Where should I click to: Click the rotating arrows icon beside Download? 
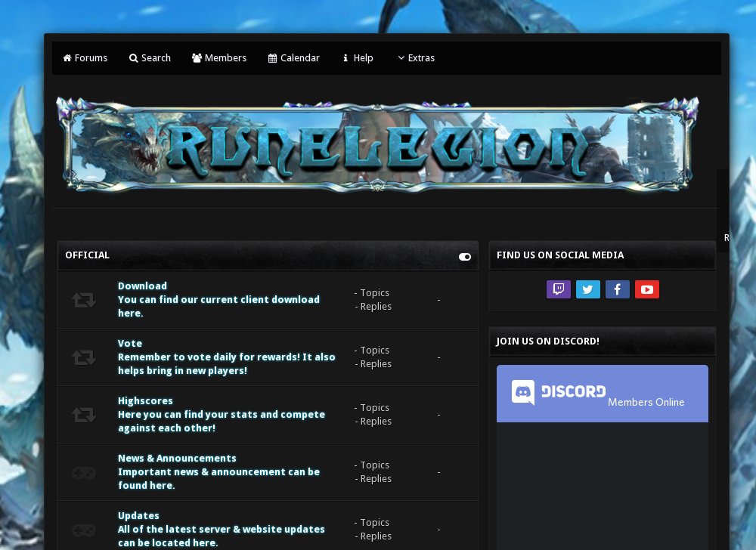click(x=83, y=299)
